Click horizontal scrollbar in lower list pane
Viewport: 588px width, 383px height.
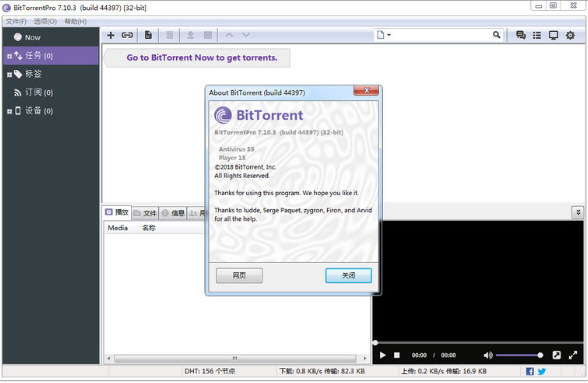pos(235,358)
